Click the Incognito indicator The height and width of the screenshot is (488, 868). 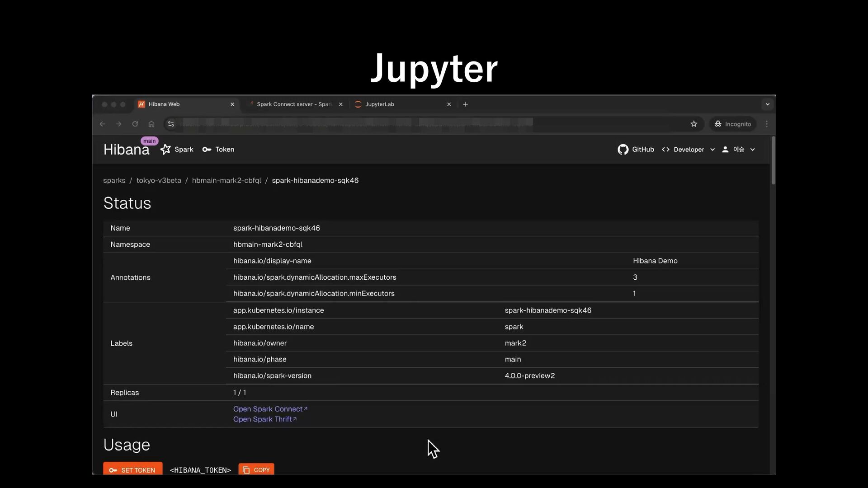click(x=733, y=124)
